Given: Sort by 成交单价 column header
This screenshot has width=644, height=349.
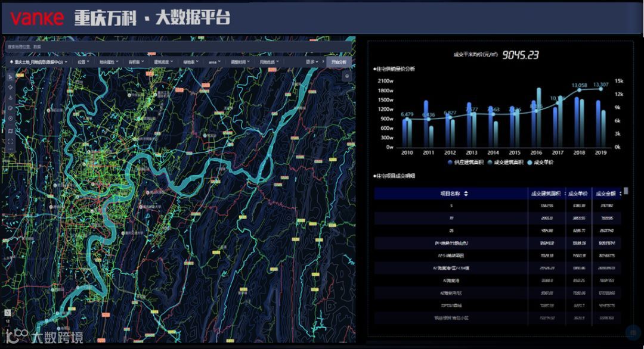Looking at the screenshot, I should 578,194.
